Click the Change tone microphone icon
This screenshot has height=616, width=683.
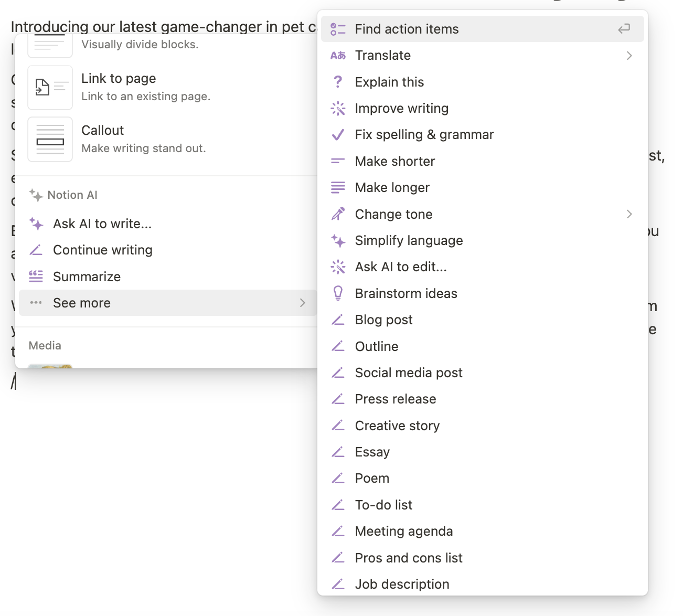338,214
